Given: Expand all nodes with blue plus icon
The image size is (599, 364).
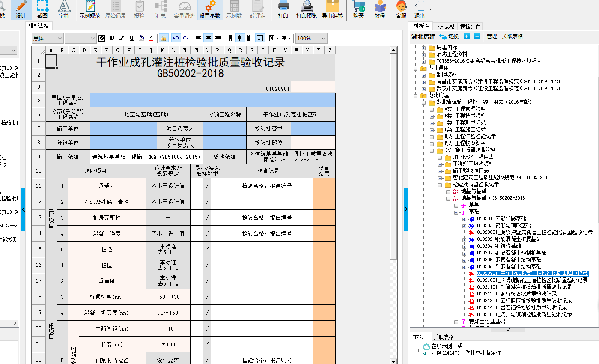Looking at the screenshot, I should point(467,36).
